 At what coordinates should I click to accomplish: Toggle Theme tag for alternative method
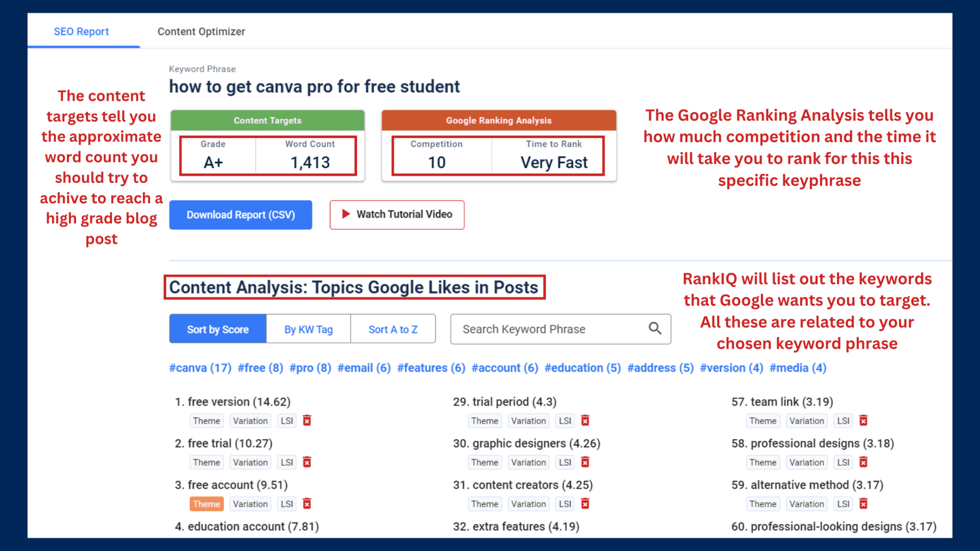[x=763, y=504]
